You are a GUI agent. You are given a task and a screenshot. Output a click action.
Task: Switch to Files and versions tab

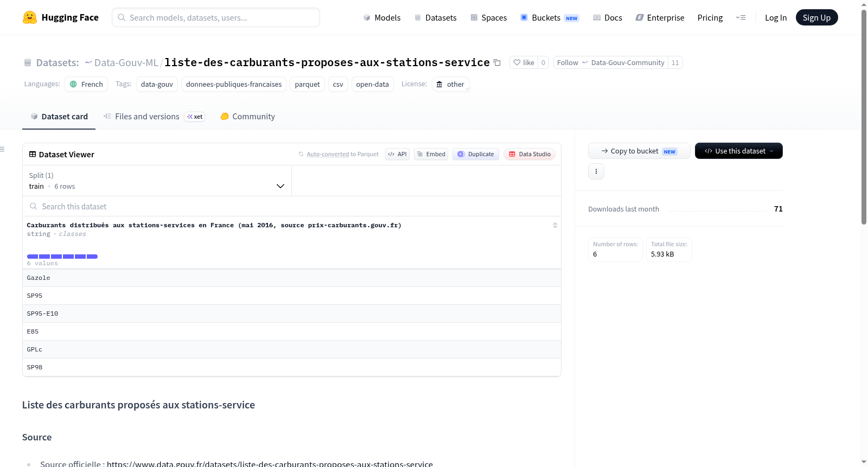pyautogui.click(x=154, y=116)
